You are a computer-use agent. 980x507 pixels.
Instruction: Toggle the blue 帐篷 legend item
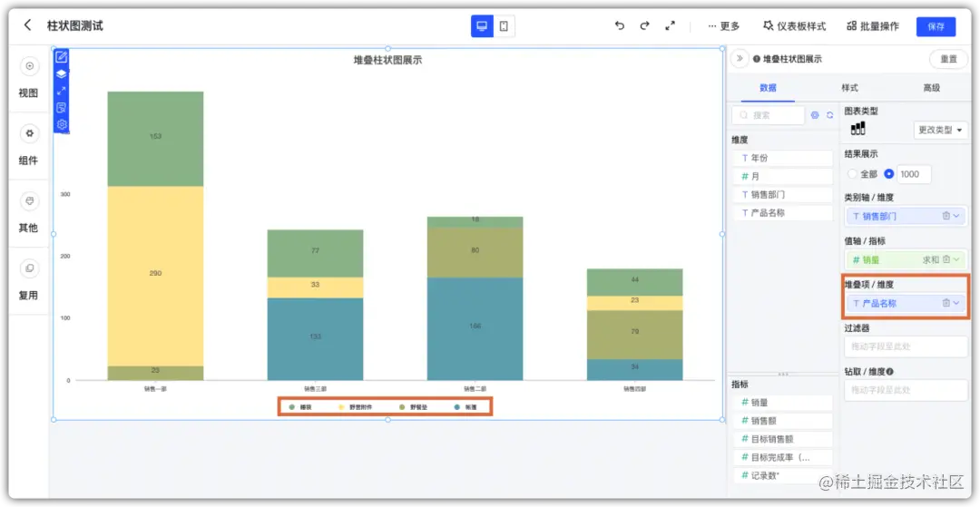pos(466,407)
